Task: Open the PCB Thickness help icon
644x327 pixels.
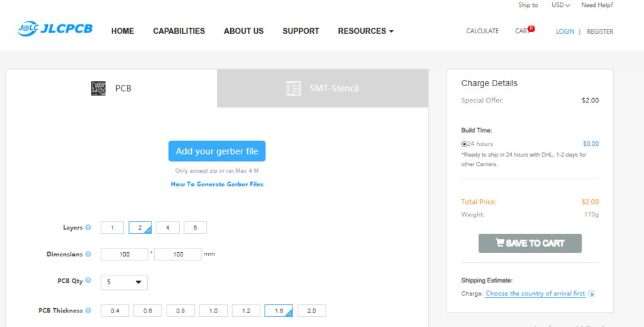Action: (x=88, y=311)
